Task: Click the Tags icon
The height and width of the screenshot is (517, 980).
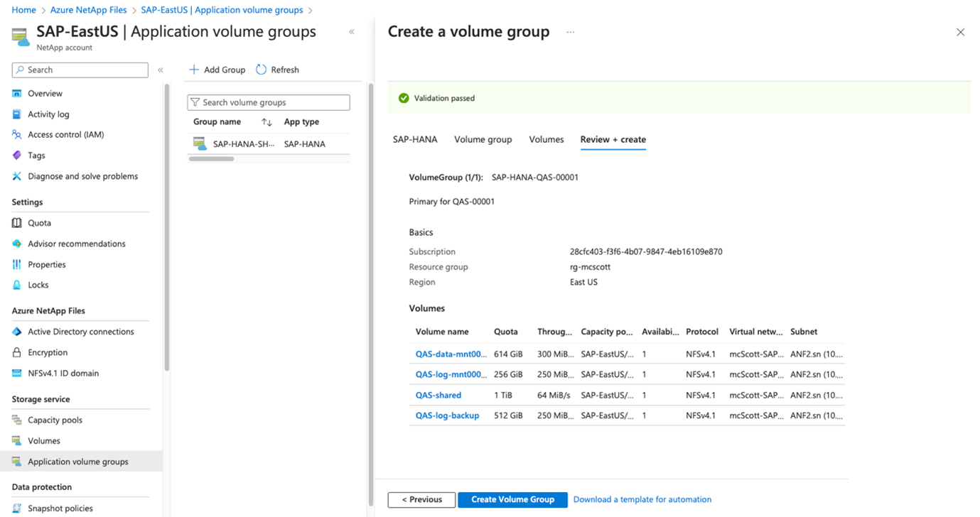Action: point(17,155)
